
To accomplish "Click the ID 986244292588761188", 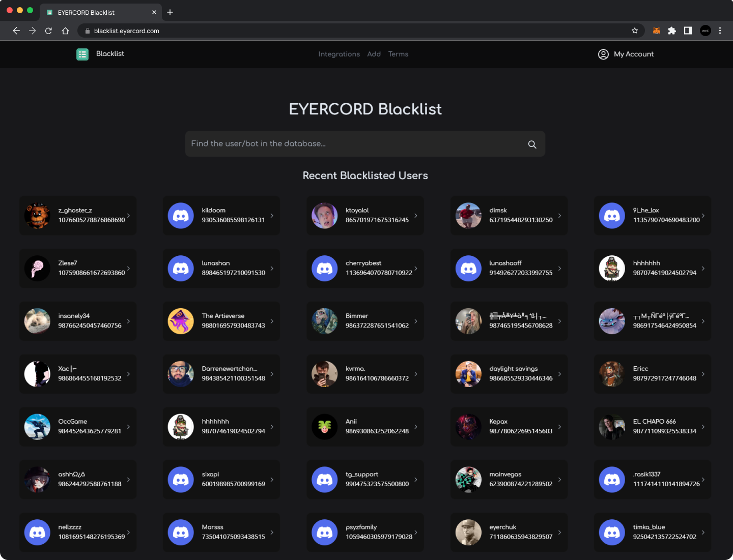I will (x=90, y=484).
